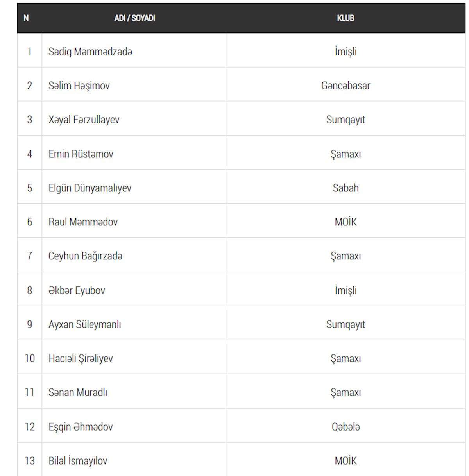Select player name Səlim Həşimov
Screen dimensions: 469x476
click(x=79, y=86)
